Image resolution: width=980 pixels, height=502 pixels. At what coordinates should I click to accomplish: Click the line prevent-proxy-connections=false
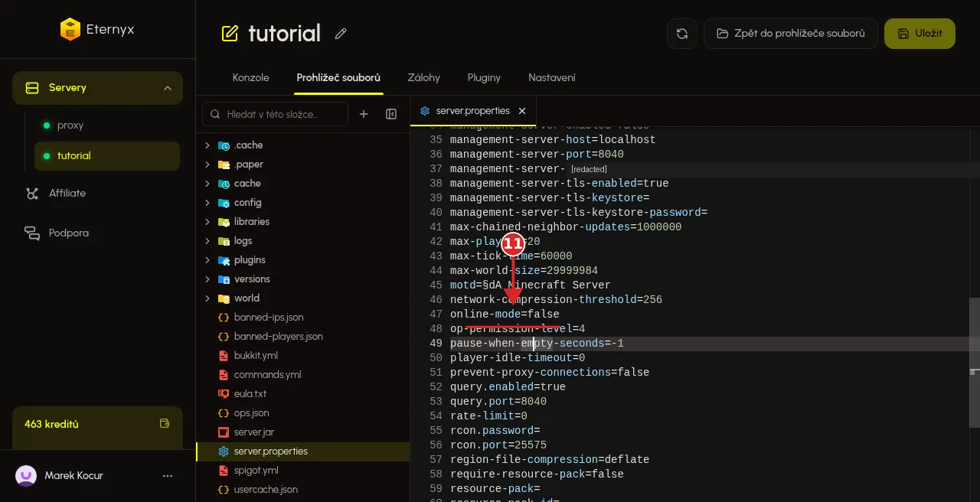pos(550,373)
